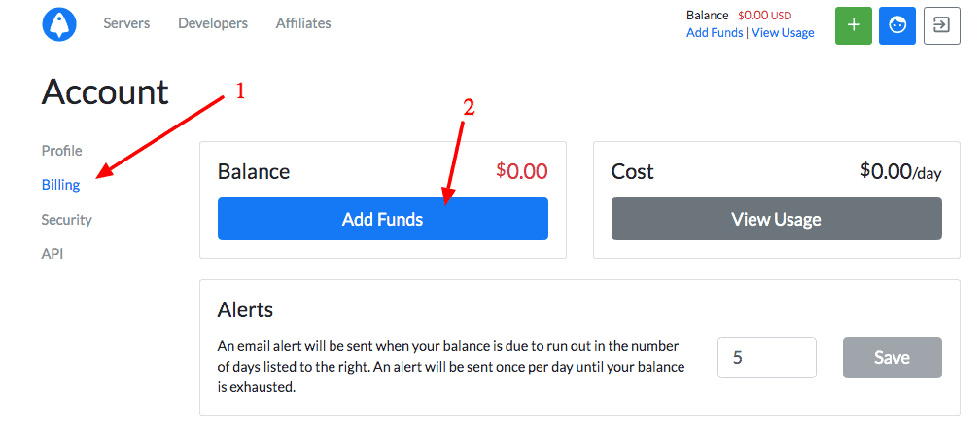Click the blue rocket logo icon
980x430 pixels.
tap(59, 25)
